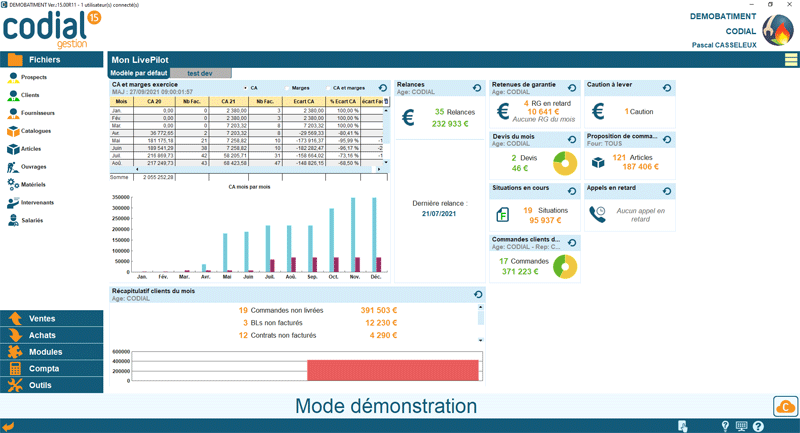Click the lightbulb tips icon in status bar
The width and height of the screenshot is (800, 433).
tap(725, 426)
